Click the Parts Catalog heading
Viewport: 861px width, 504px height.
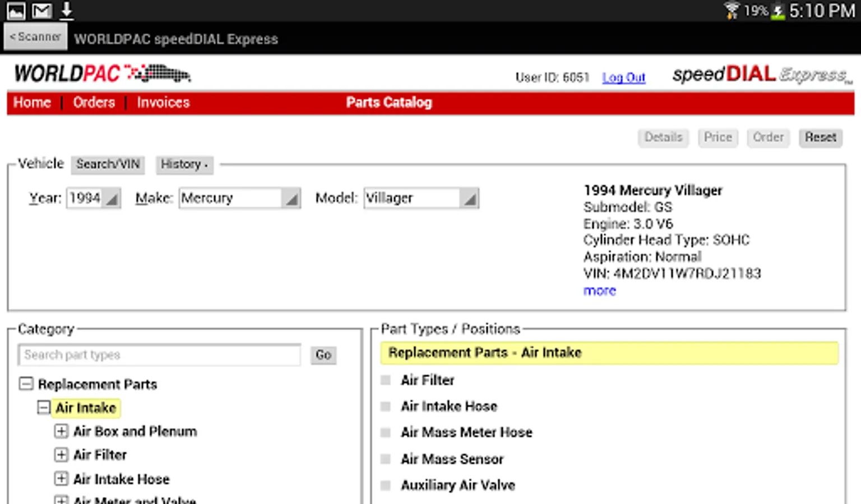pyautogui.click(x=389, y=102)
